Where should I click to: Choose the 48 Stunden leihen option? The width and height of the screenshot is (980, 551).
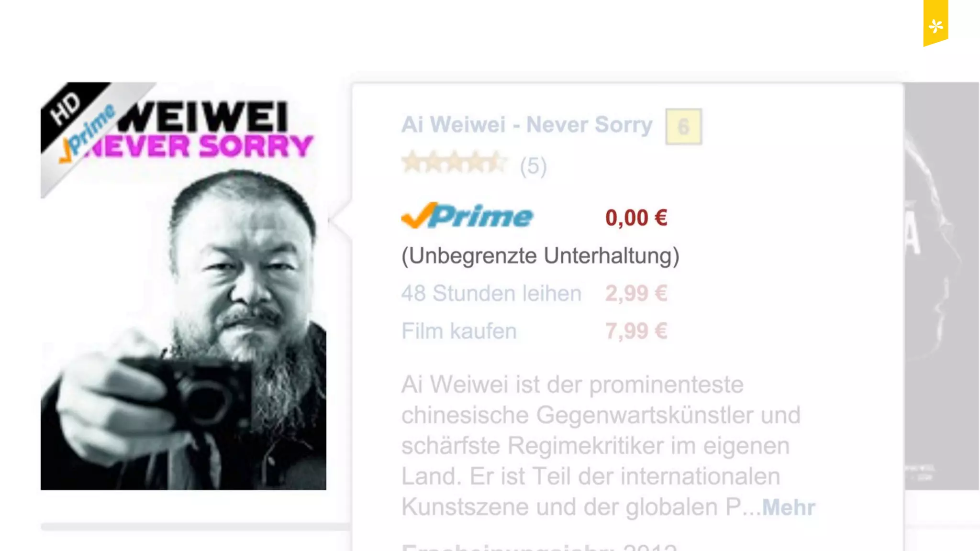point(491,293)
